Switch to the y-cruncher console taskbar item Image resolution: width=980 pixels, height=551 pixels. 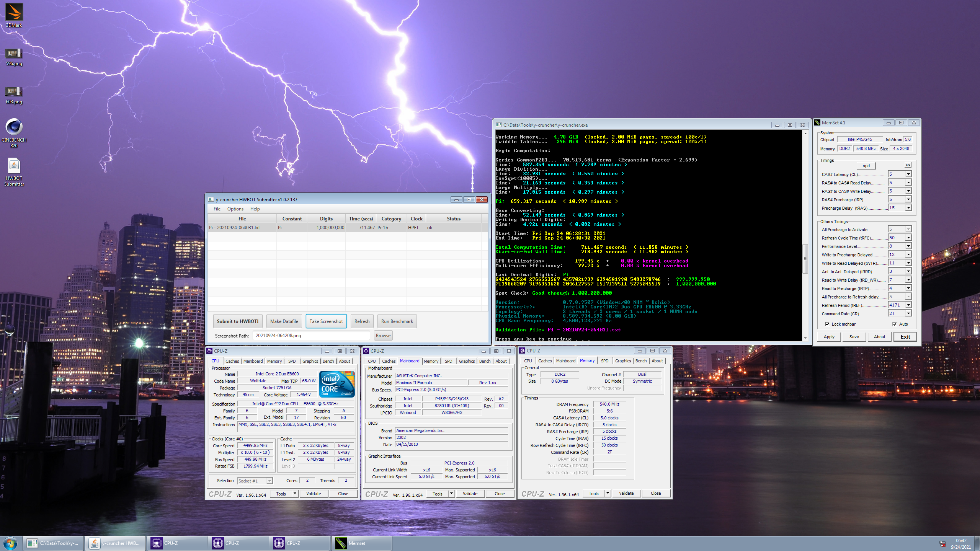coord(54,543)
